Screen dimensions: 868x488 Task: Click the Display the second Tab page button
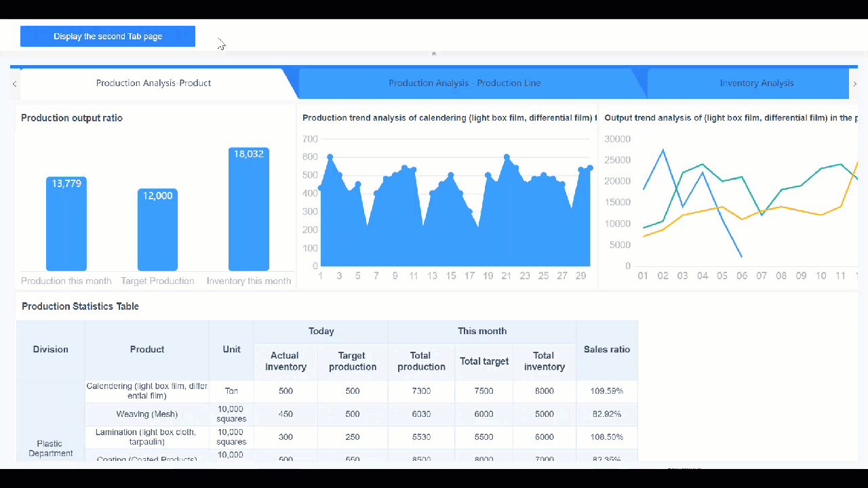point(107,36)
